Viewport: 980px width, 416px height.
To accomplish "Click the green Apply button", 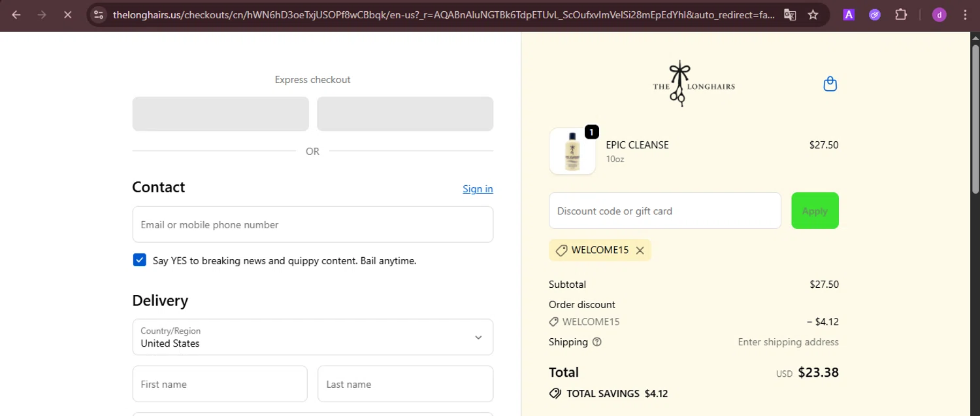I will [x=815, y=211].
